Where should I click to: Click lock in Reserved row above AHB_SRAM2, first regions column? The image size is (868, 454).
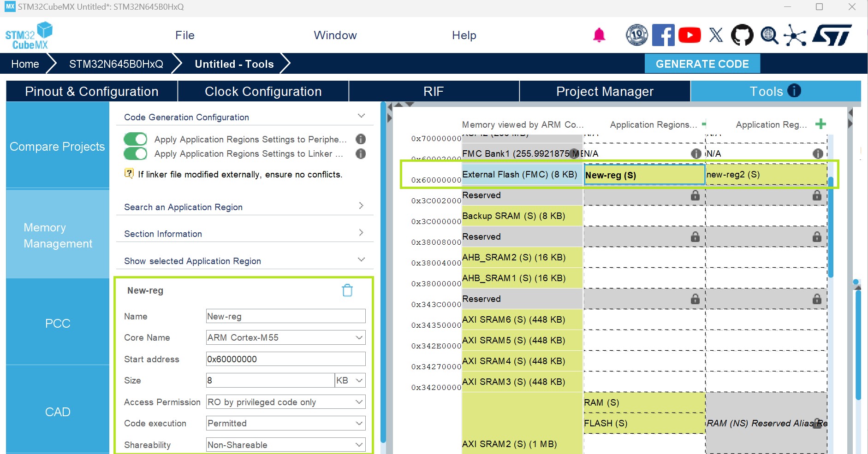(x=695, y=237)
